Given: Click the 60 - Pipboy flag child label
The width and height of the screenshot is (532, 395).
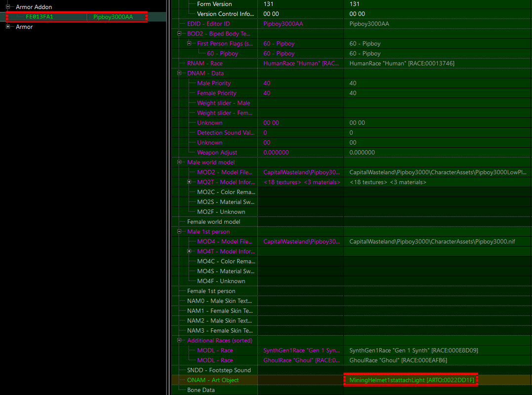Looking at the screenshot, I should (x=222, y=53).
